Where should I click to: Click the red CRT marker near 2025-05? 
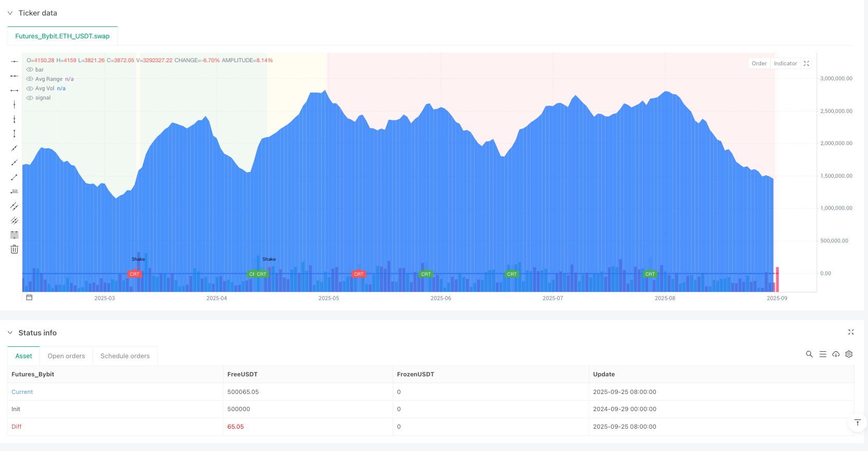coord(359,274)
